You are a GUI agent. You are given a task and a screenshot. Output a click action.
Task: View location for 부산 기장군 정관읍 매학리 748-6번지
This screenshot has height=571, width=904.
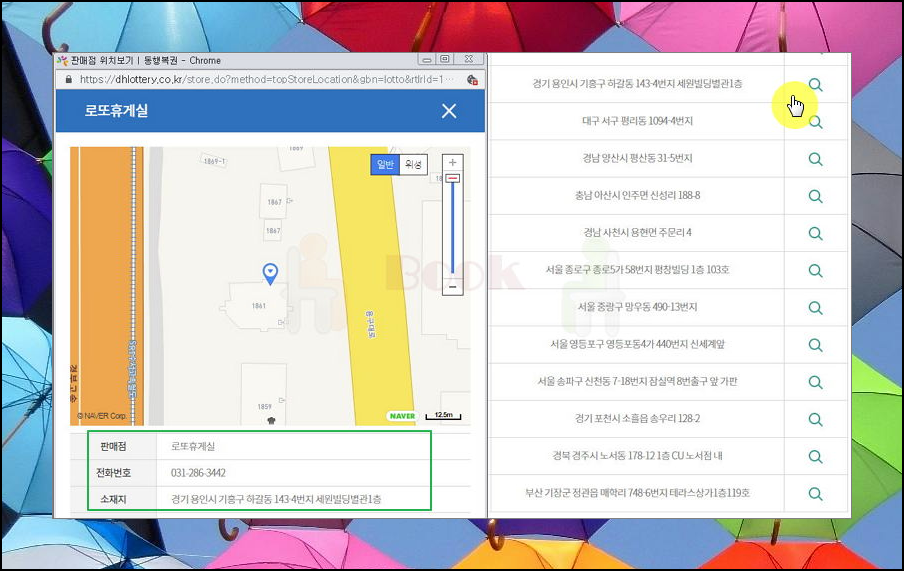[x=815, y=493]
